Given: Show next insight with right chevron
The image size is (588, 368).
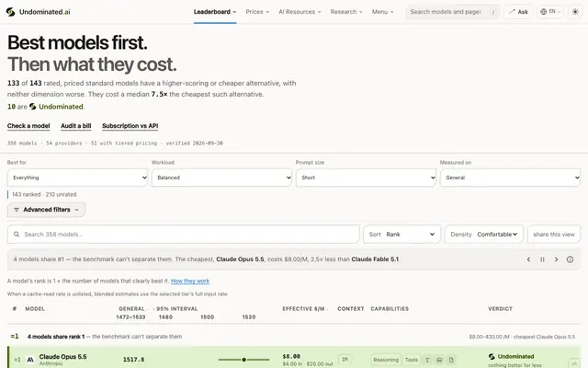Looking at the screenshot, I should 556,259.
